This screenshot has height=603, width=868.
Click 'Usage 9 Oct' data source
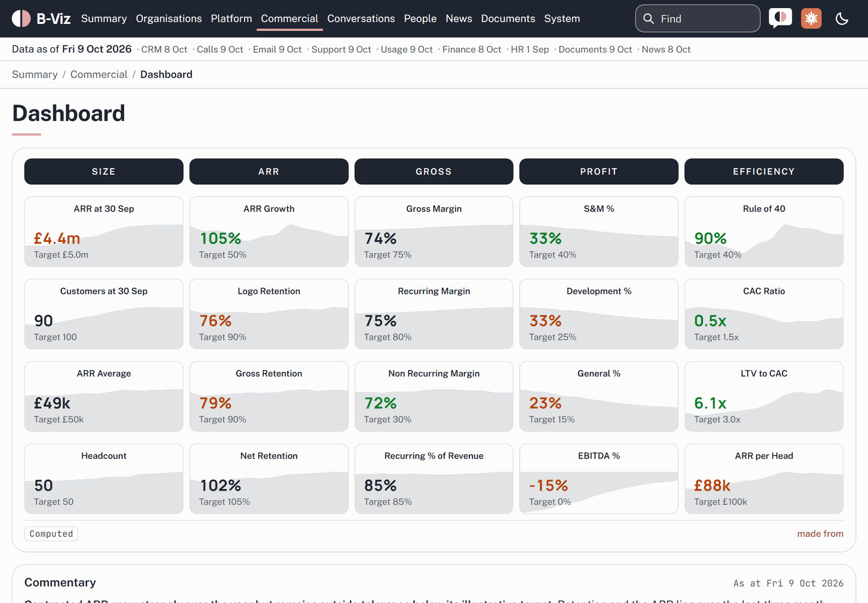[406, 49]
